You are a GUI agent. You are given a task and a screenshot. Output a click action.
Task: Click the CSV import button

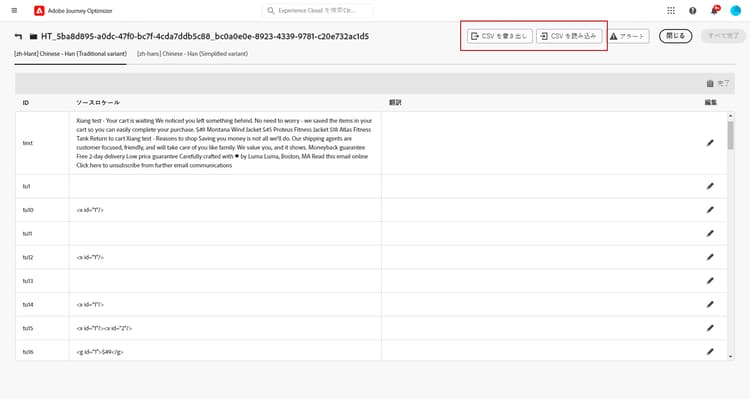[569, 36]
